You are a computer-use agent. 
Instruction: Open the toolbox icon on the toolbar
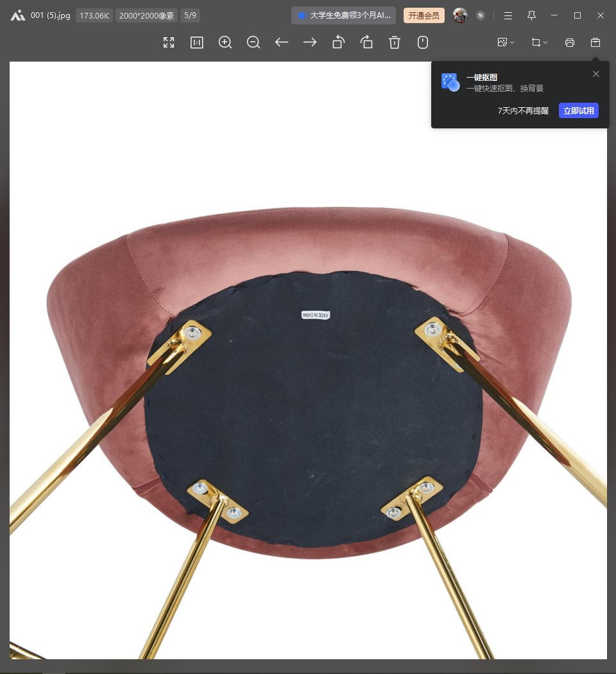coord(595,42)
